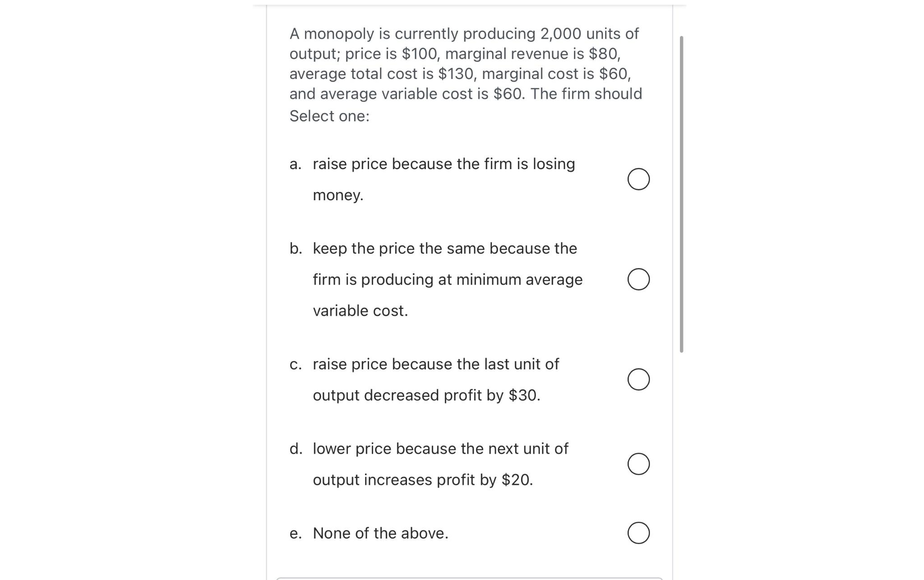This screenshot has width=924, height=580.
Task: Click the 'e.' option letter label
Action: (x=296, y=534)
